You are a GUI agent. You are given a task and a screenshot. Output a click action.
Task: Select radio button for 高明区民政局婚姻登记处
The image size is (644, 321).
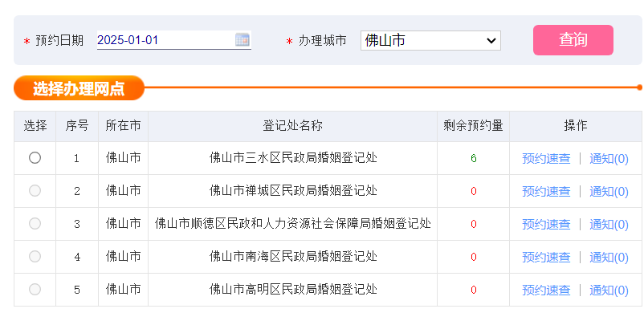coord(35,290)
